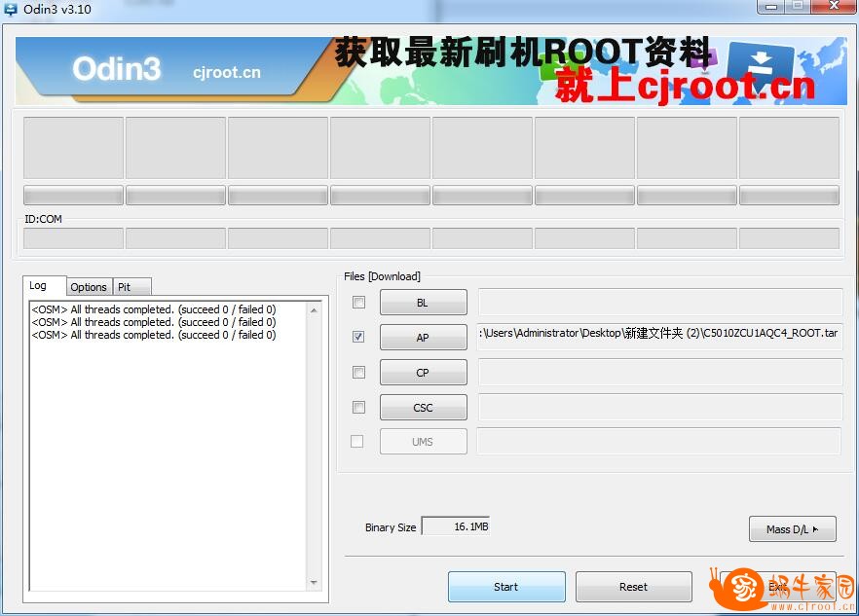Screen dimensions: 859x616
Task: Start the firmware flashing
Action: [506, 587]
